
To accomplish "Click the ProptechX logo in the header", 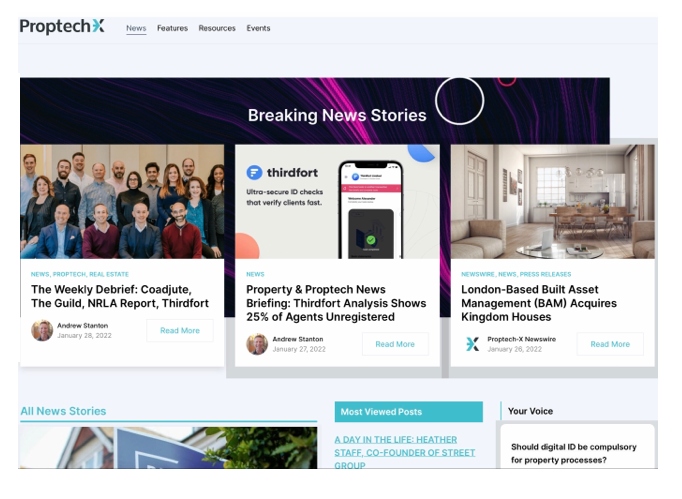I will (x=62, y=27).
